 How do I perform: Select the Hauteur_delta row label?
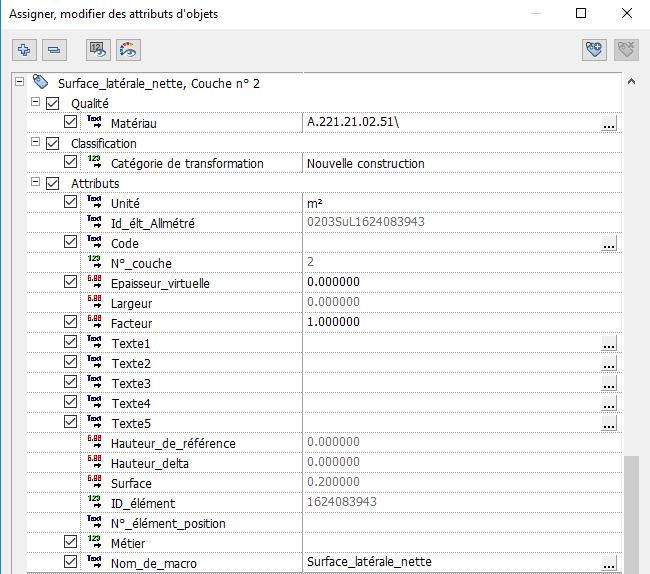(x=150, y=463)
